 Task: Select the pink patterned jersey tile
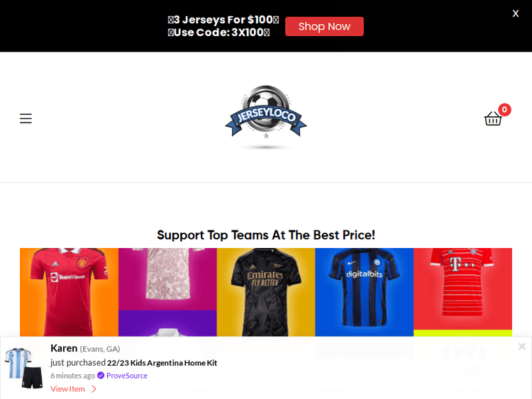tap(167, 279)
